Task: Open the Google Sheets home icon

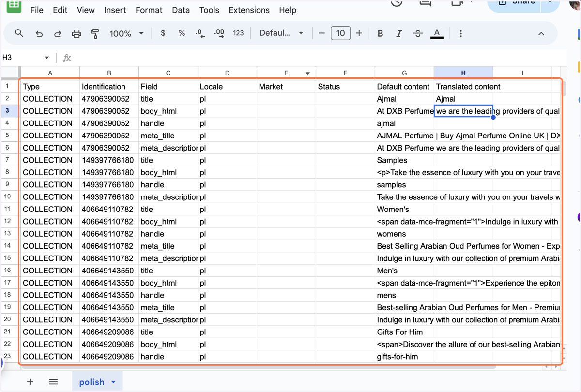Action: tap(14, 5)
